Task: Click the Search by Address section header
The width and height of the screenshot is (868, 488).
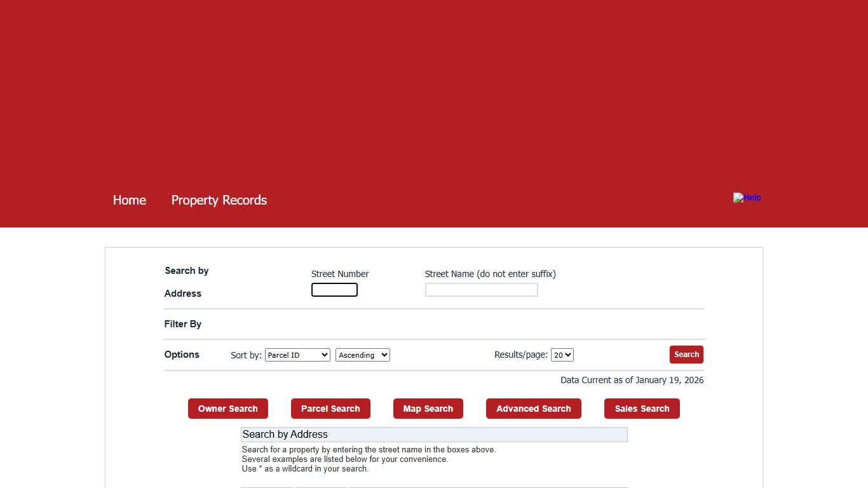Action: (434, 435)
